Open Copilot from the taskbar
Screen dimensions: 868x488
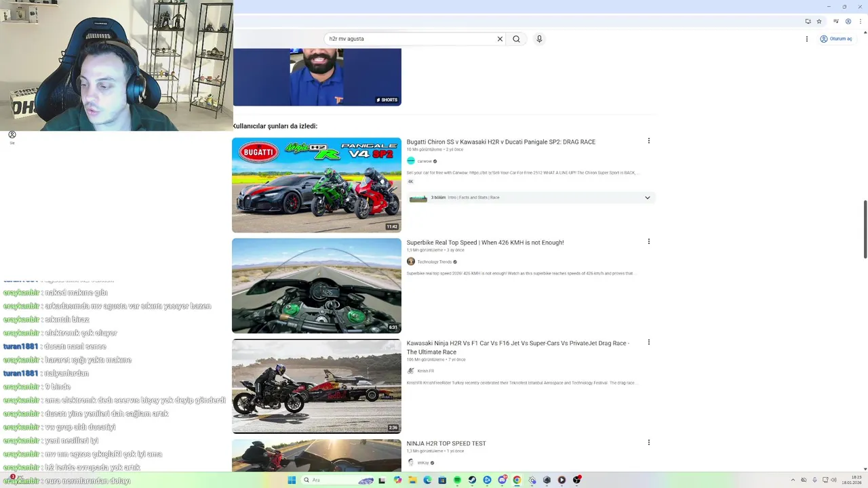coord(397,480)
